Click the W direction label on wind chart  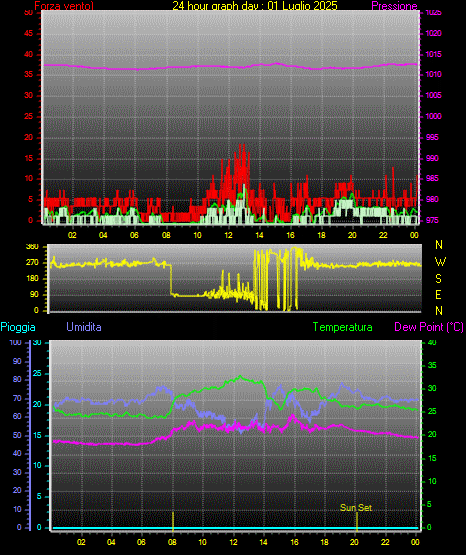(440, 262)
